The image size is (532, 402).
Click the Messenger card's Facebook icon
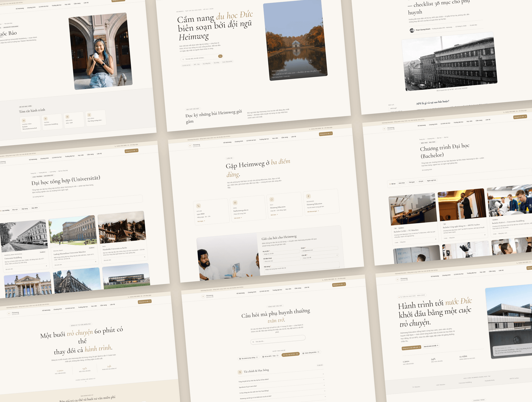pyautogui.click(x=308, y=196)
